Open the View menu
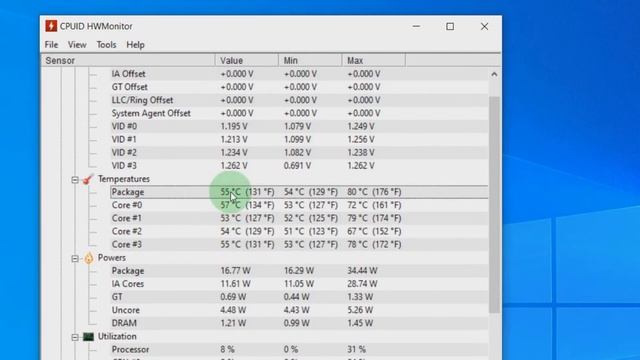Screen dimensions: 640x360 tap(77, 44)
